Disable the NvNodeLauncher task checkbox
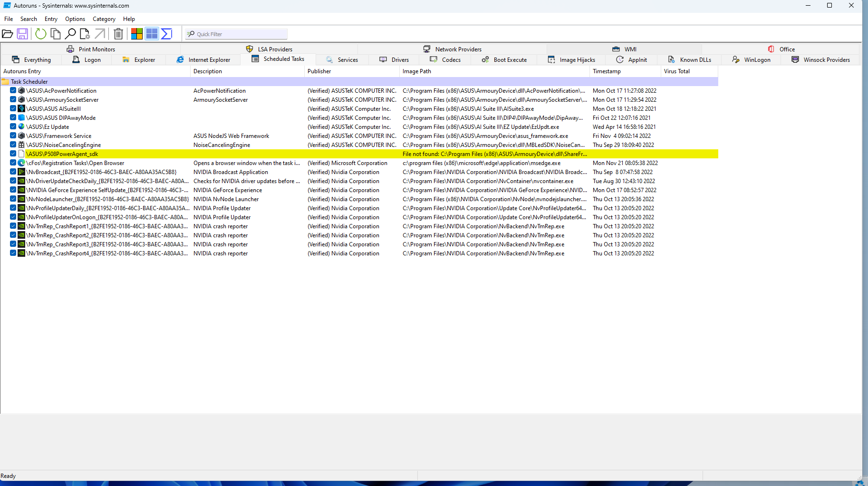 click(x=13, y=199)
